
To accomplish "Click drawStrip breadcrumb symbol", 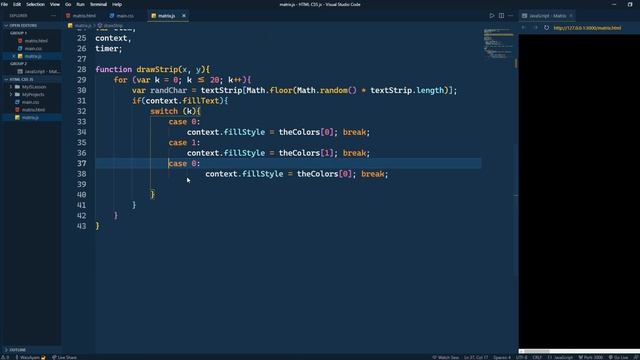I will pyautogui.click(x=111, y=25).
